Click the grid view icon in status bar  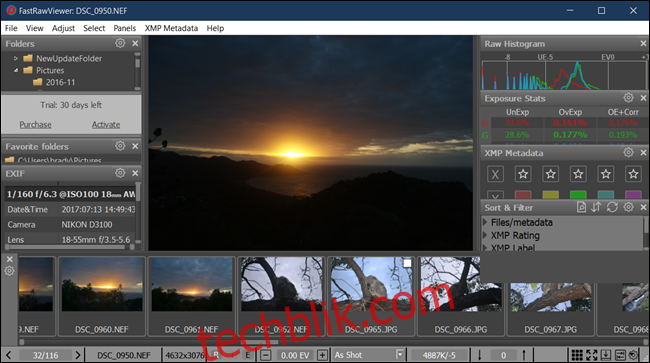click(x=577, y=355)
